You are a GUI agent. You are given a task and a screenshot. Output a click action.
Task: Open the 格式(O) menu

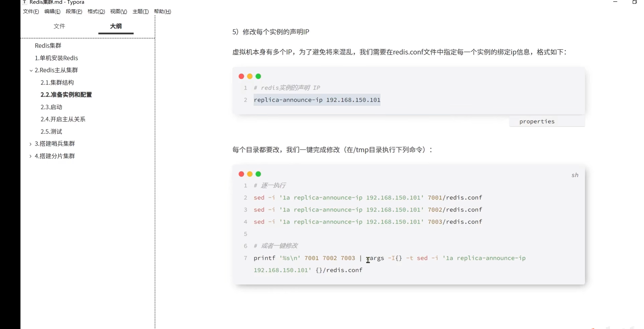(96, 11)
